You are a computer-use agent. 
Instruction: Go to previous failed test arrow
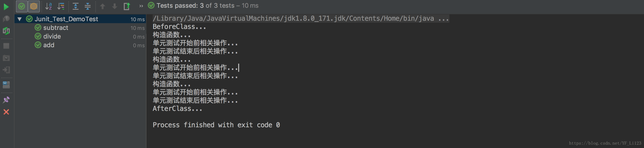click(103, 6)
